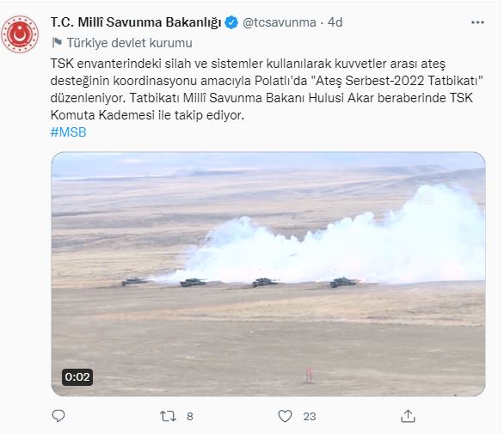Click the Türkiye devlet kurumu label

point(130,43)
